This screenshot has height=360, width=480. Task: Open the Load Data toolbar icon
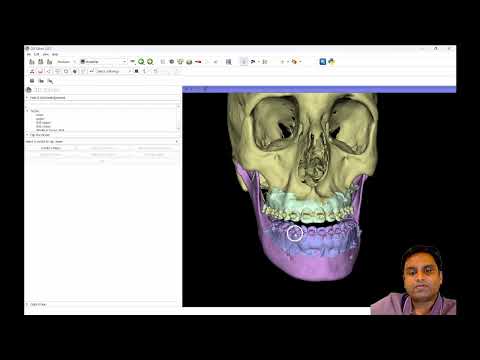tap(32, 62)
